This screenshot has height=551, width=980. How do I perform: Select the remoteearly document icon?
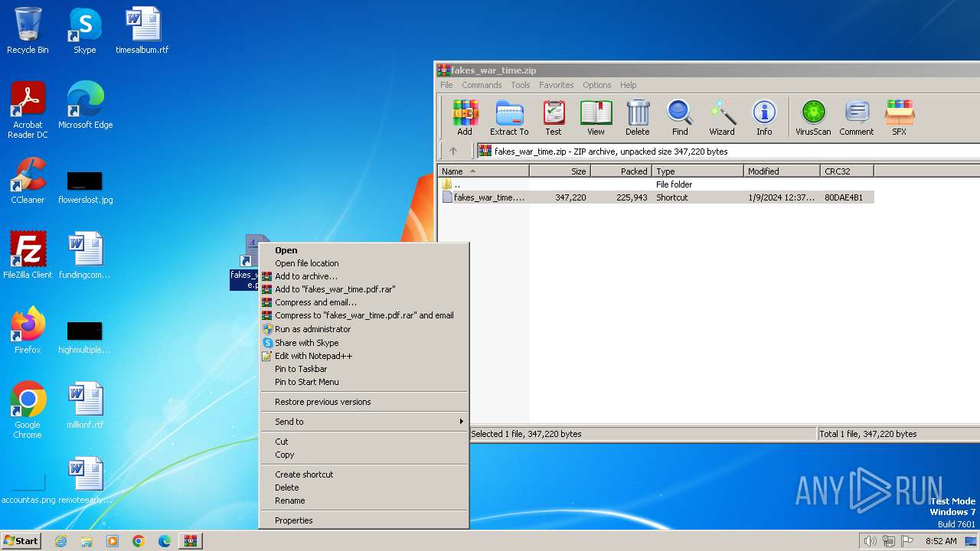tap(85, 481)
